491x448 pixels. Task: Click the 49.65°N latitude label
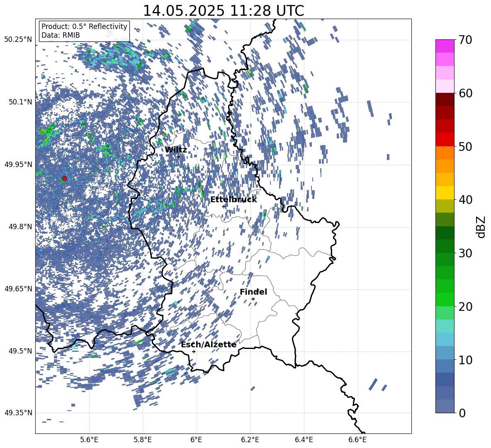[x=18, y=288]
